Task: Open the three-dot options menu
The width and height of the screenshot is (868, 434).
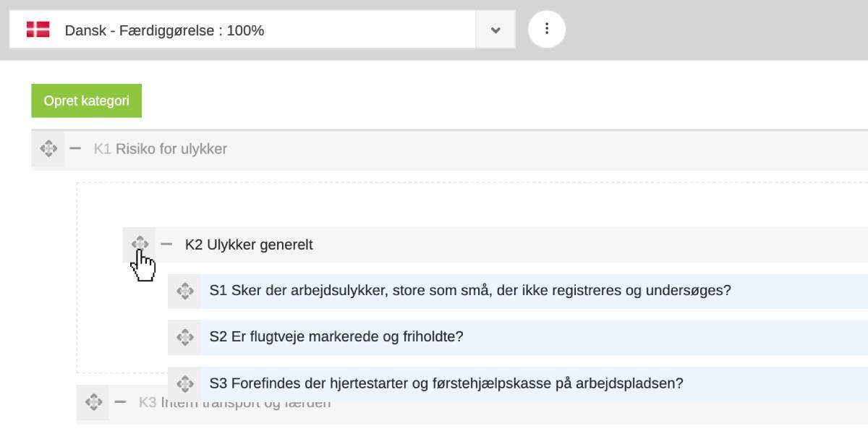Action: (547, 30)
